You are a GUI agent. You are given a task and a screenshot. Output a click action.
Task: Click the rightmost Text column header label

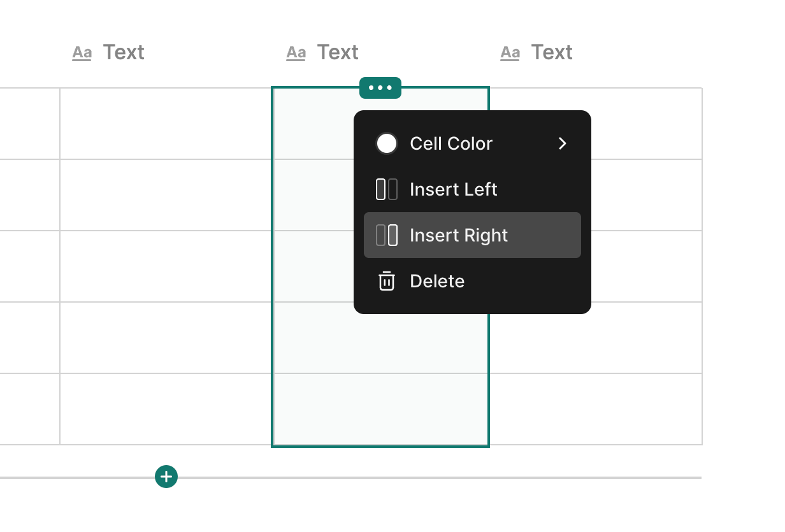(552, 52)
